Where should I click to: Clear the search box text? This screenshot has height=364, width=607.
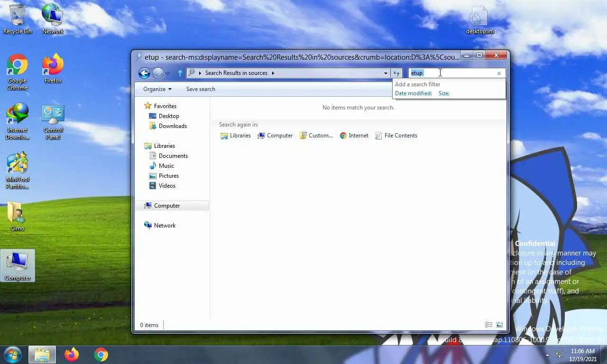coord(499,73)
